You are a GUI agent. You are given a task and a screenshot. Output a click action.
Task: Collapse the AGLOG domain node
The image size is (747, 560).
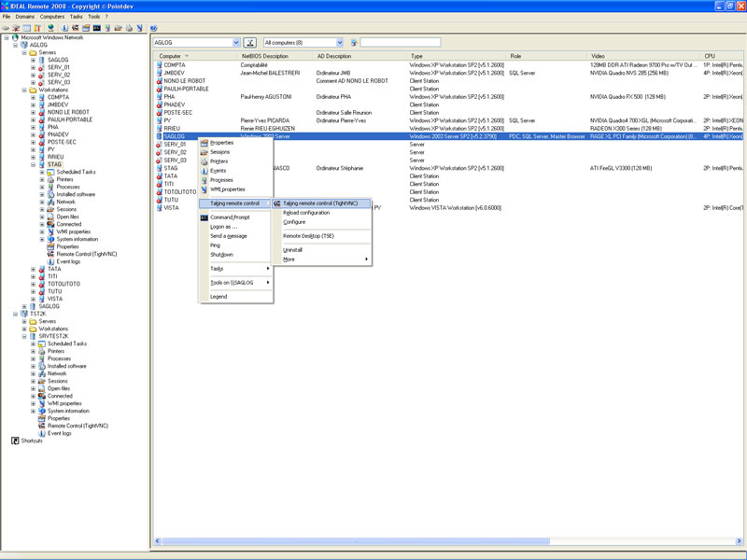15,45
